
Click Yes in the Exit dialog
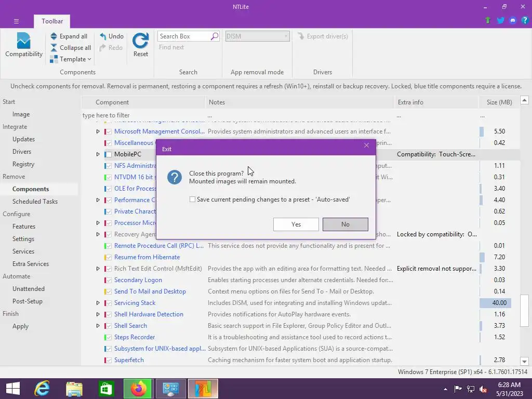(x=296, y=224)
